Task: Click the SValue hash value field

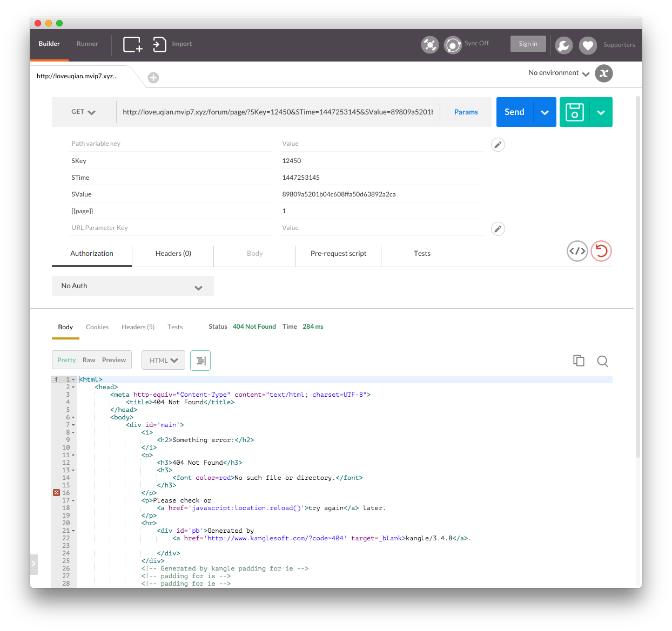Action: coord(382,194)
